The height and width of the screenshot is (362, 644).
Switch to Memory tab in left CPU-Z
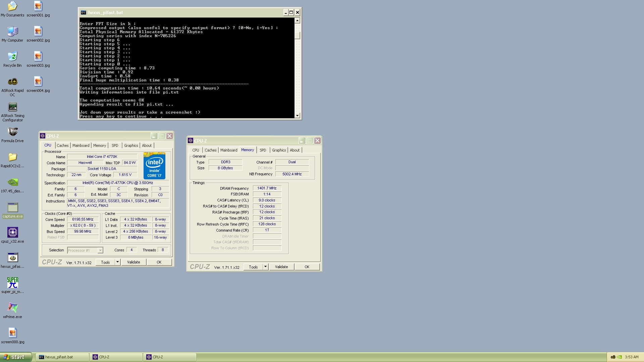[x=100, y=145]
